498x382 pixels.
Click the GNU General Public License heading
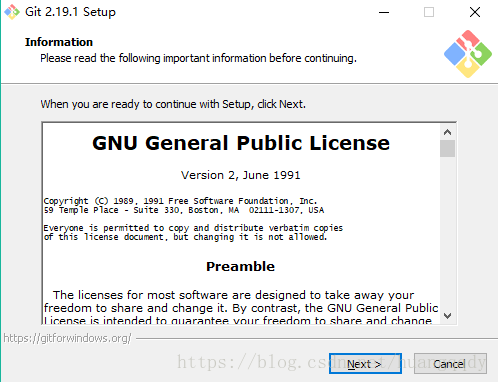point(241,143)
